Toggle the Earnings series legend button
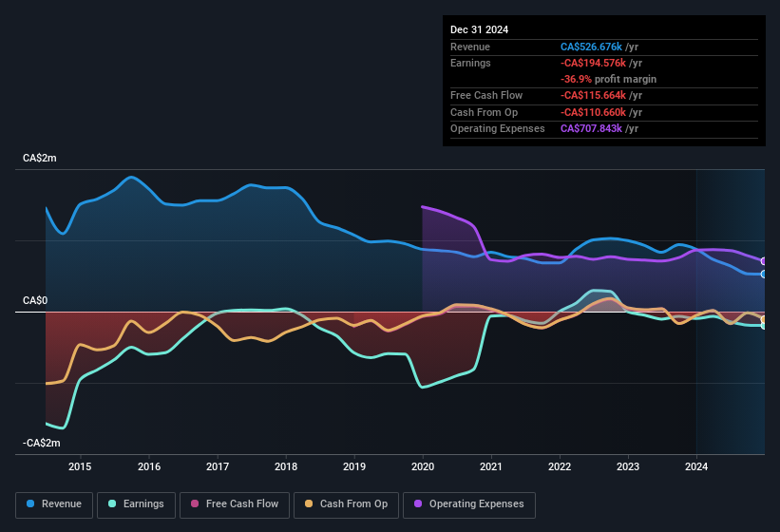This screenshot has height=532, width=780. 136,504
